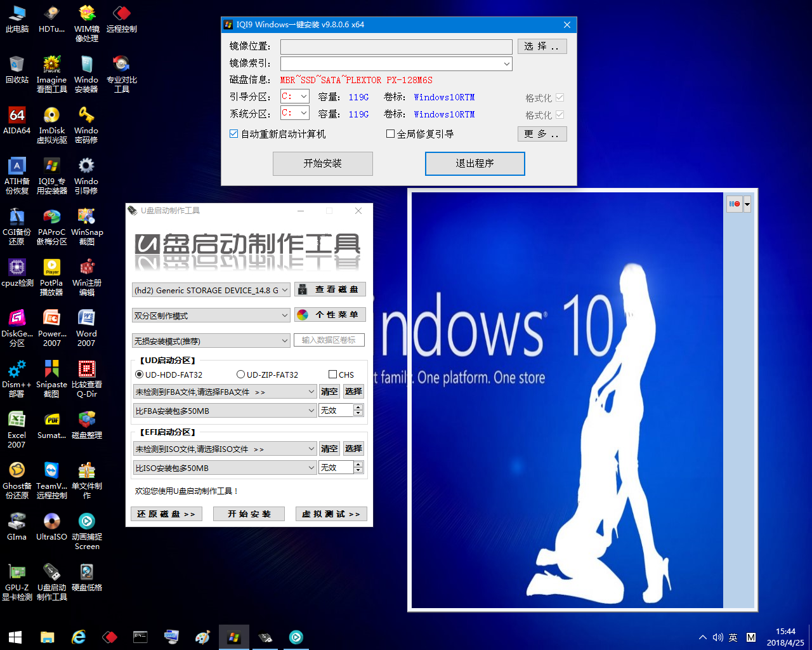812x650 pixels.
Task: Open the ImDisk 虚拟光驱 icon
Action: 51,125
